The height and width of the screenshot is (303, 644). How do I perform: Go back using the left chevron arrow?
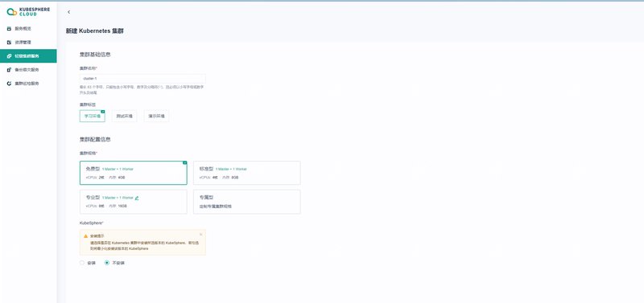click(x=68, y=12)
